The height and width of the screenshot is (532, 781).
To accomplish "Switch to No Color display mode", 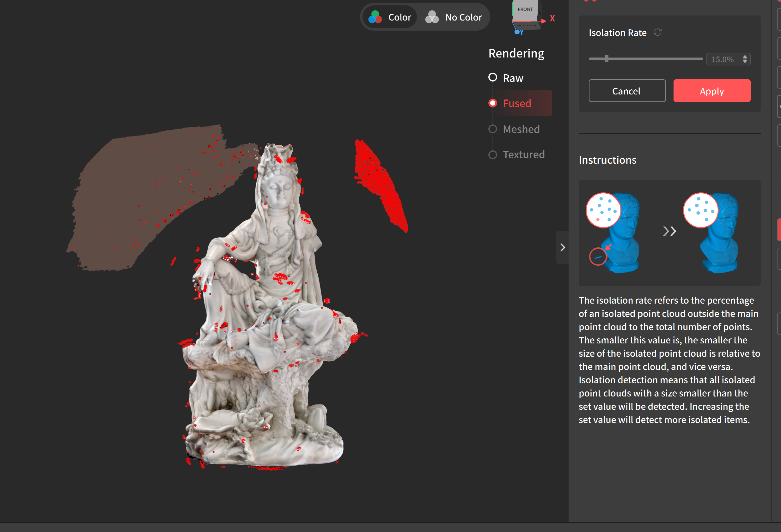I will pyautogui.click(x=454, y=17).
